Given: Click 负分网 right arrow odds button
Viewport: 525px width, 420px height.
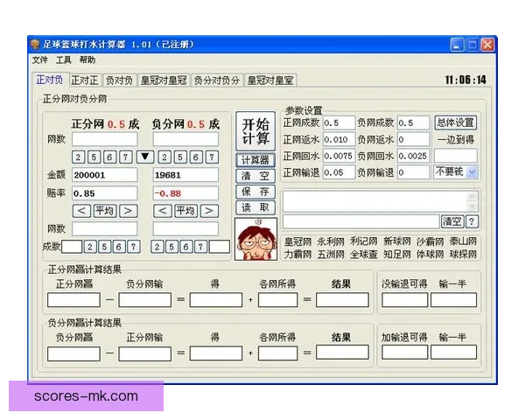Looking at the screenshot, I should coord(209,211).
